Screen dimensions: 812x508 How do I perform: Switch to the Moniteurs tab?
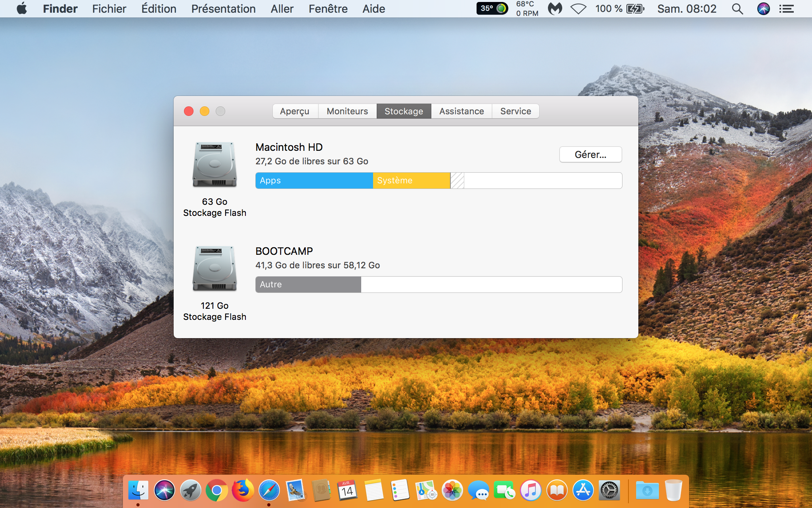(347, 111)
